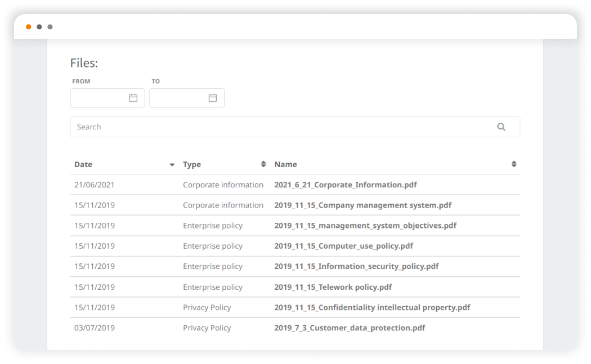Viewport: 591px width, 364px height.
Task: Open 2021_6_21_Corporate_Information.pdf
Action: point(345,185)
